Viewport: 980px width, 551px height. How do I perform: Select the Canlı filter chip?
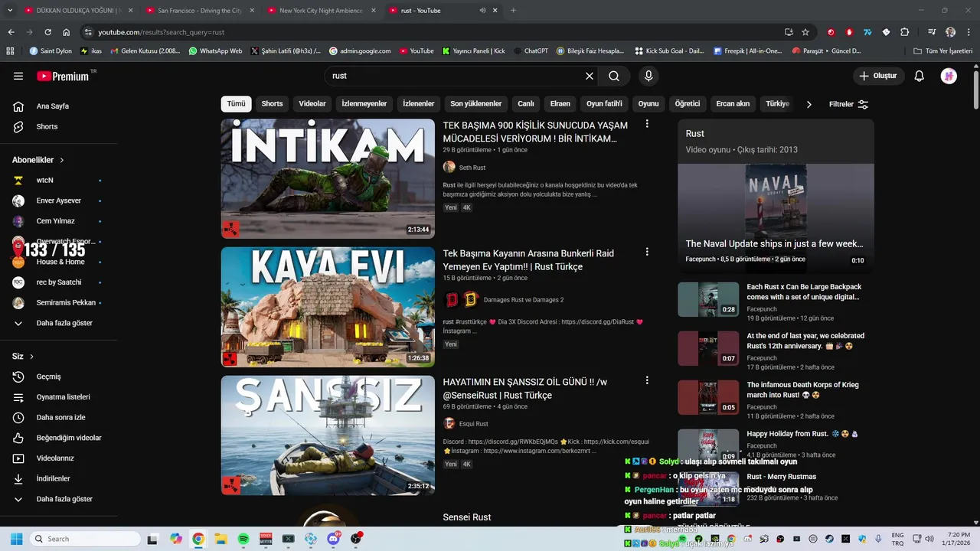click(x=526, y=104)
